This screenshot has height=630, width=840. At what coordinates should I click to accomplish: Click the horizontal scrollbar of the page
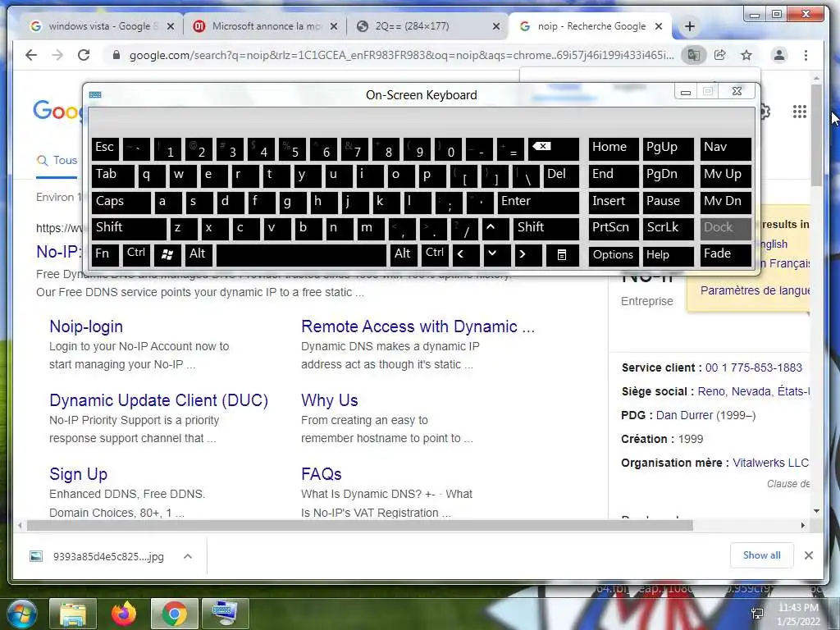click(359, 526)
